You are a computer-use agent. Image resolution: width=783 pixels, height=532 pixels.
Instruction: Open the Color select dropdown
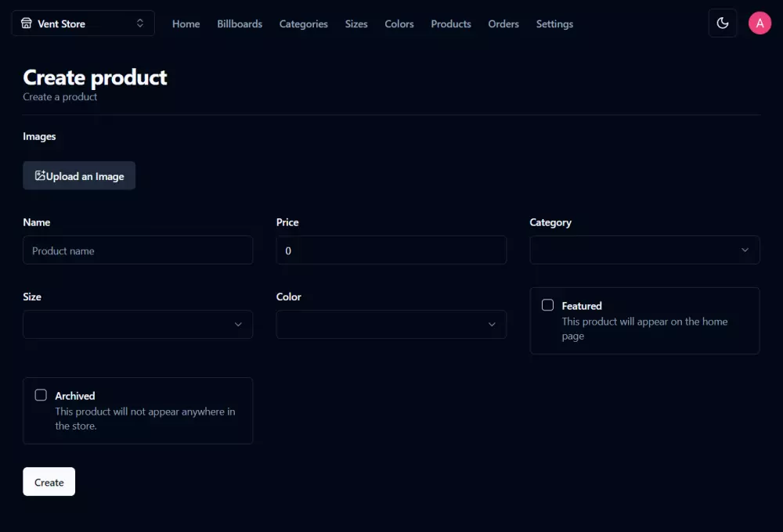391,325
